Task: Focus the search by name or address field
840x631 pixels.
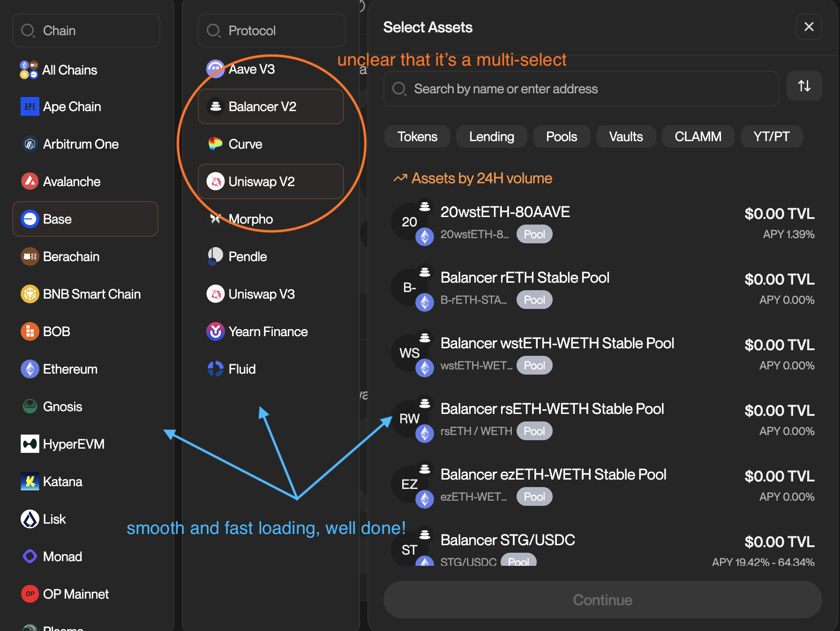Action: (x=581, y=89)
